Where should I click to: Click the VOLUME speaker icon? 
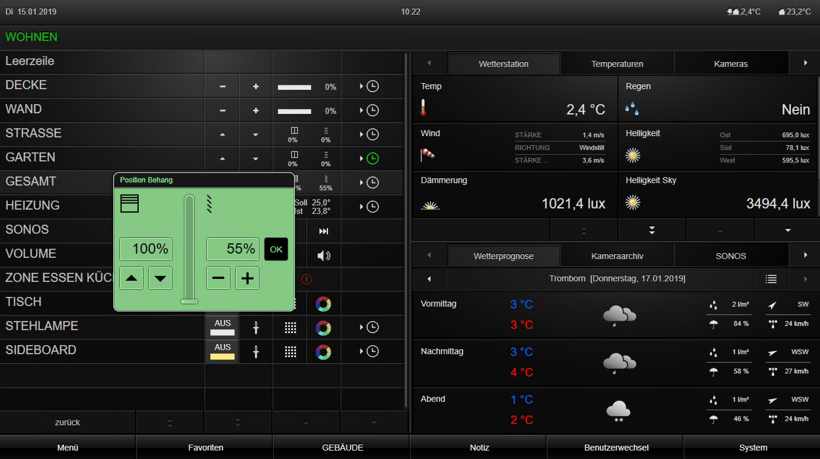[324, 256]
